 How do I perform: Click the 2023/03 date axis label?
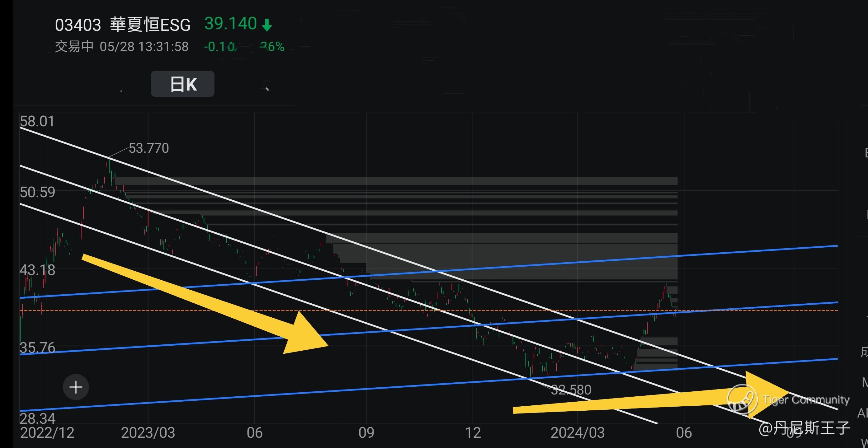pos(148,433)
